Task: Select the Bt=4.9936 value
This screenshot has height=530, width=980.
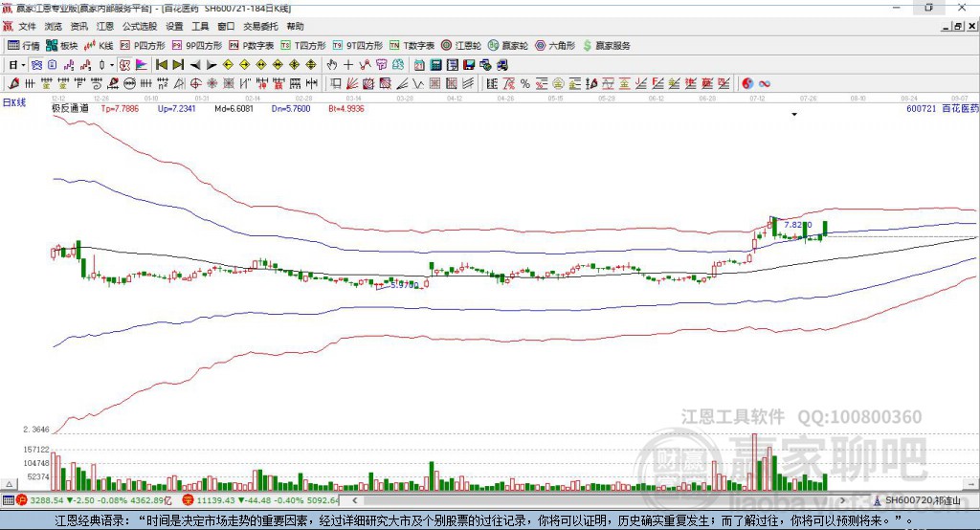Action: [x=345, y=109]
